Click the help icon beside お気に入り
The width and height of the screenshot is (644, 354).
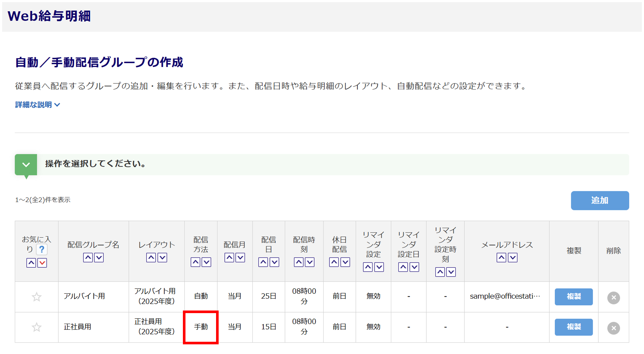coord(42,249)
